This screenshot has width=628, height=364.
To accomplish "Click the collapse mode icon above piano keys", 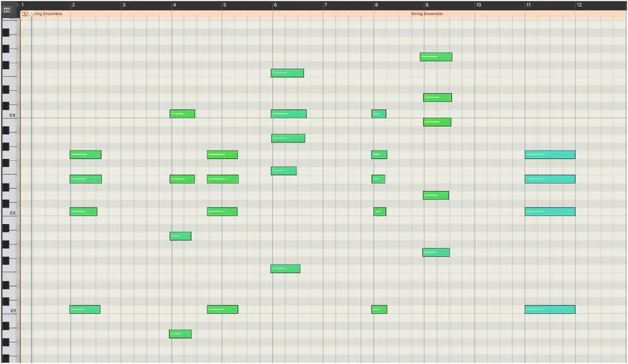I will (6, 9).
